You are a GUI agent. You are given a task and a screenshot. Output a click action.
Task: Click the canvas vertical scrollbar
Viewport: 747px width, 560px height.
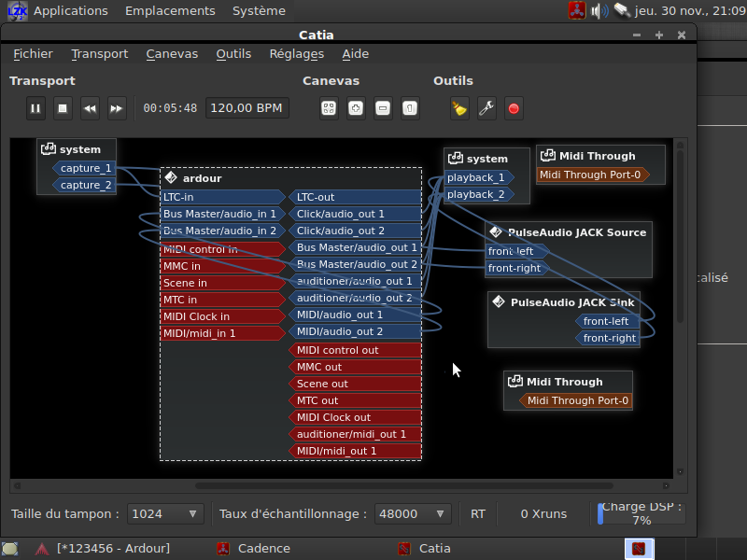tap(681, 236)
